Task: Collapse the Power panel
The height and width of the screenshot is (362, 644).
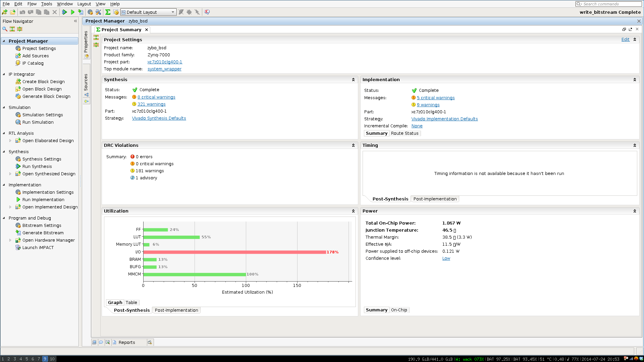Action: point(635,211)
